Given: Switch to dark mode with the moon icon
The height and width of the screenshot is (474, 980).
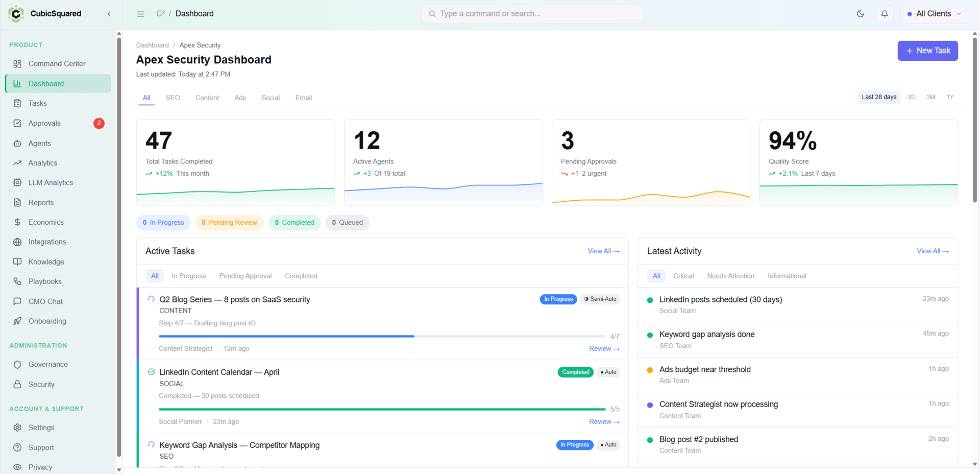Looking at the screenshot, I should [x=861, y=14].
